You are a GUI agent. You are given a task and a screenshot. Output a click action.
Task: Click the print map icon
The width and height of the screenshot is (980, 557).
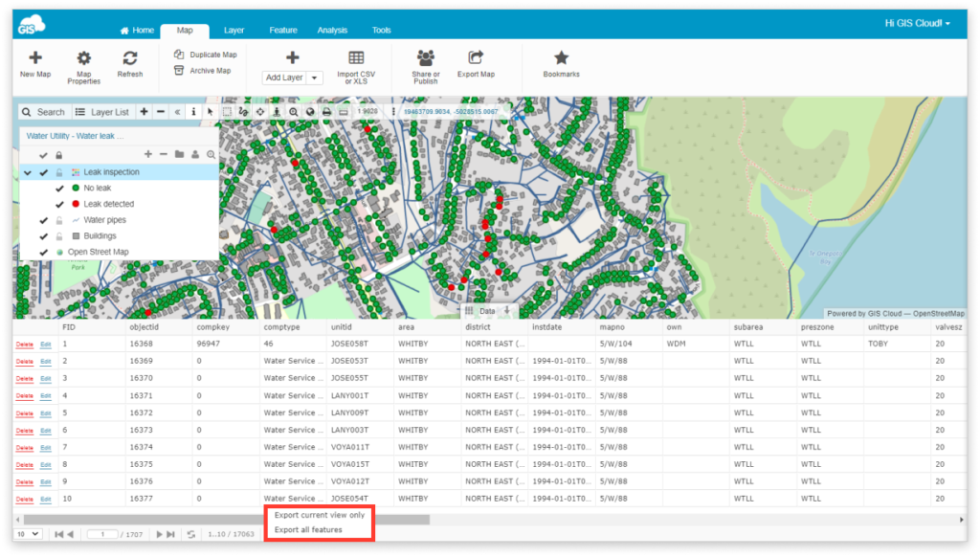[326, 112]
